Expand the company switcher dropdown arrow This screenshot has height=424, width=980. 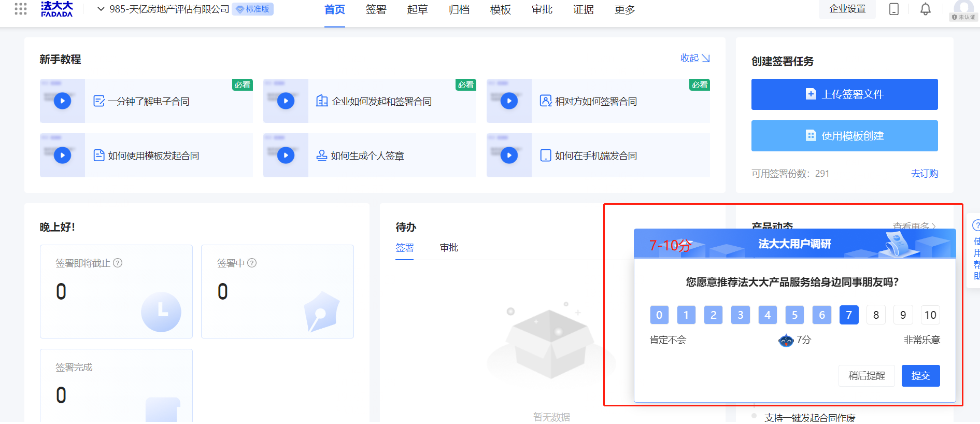(101, 9)
